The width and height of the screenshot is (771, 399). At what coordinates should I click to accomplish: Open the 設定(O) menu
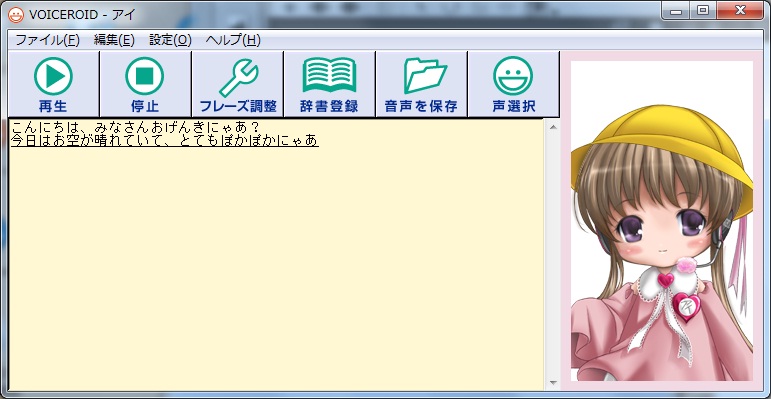coord(170,40)
